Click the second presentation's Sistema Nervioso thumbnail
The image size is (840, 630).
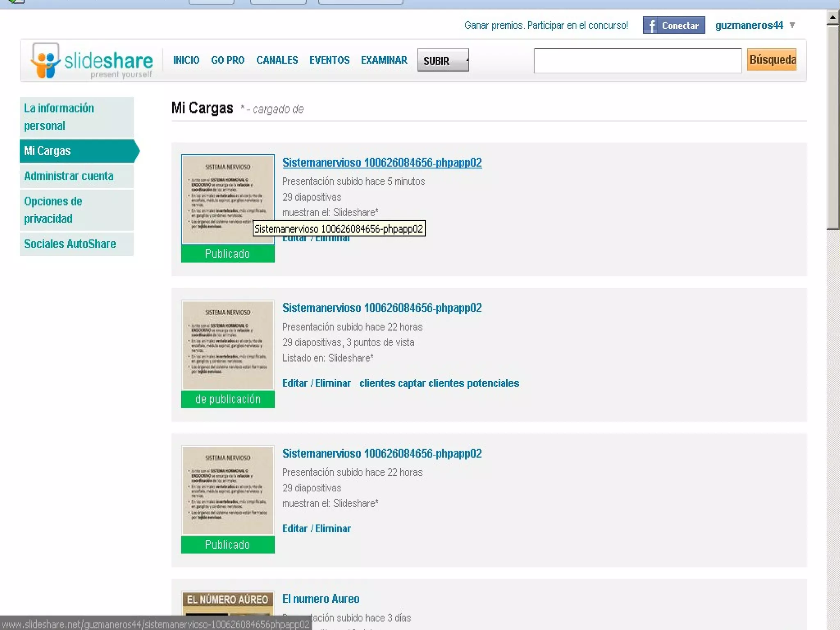tap(228, 345)
